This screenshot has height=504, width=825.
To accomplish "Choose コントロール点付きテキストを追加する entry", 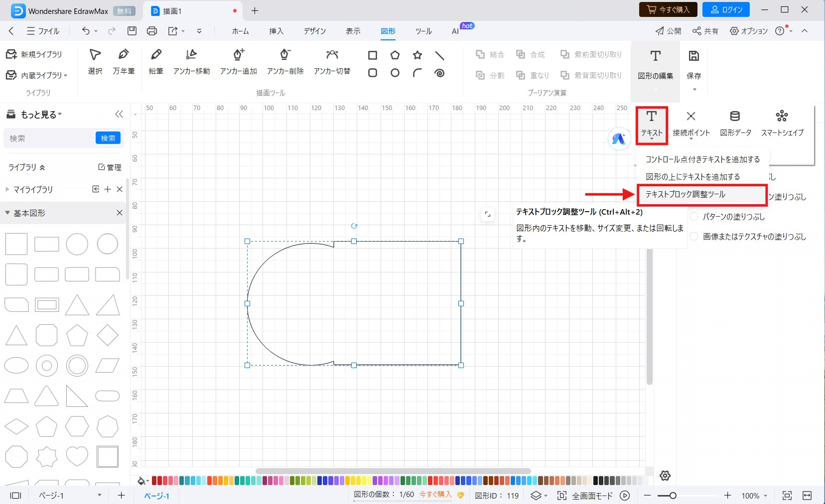I will (702, 159).
